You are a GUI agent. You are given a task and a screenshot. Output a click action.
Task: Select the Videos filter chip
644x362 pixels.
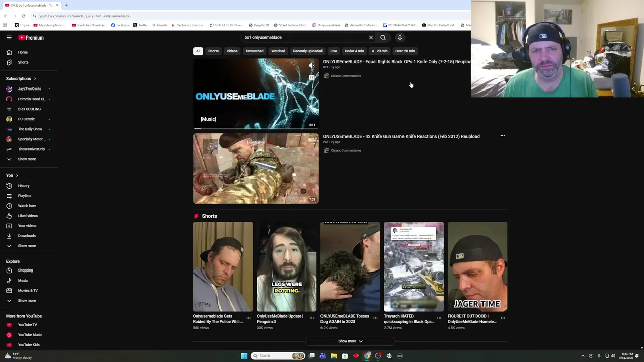point(232,51)
